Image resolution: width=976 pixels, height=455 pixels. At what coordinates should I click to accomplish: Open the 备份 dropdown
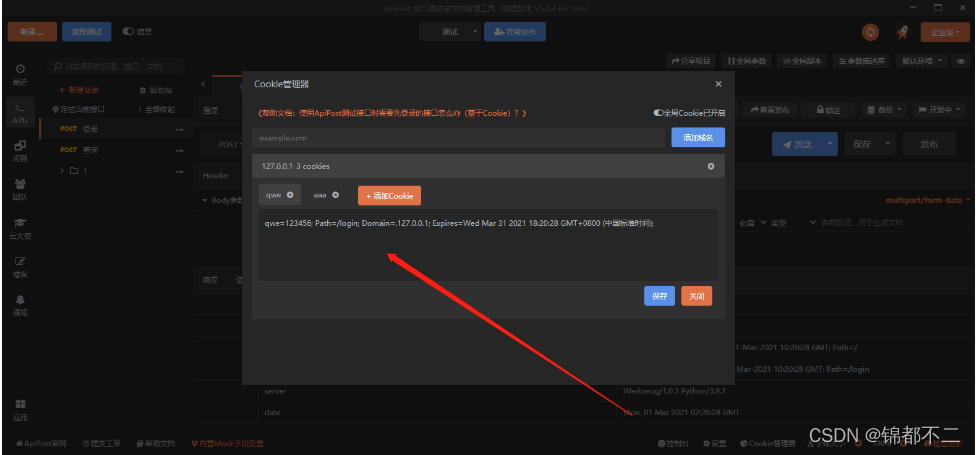884,110
